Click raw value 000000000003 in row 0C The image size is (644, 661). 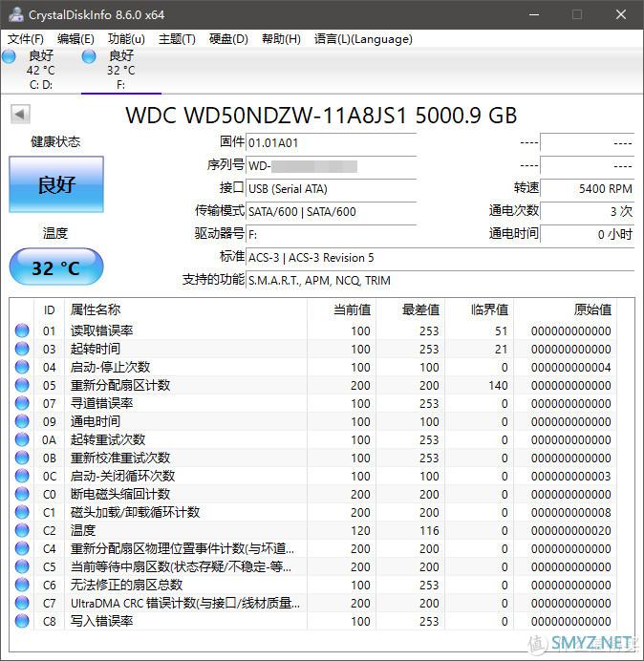[571, 476]
